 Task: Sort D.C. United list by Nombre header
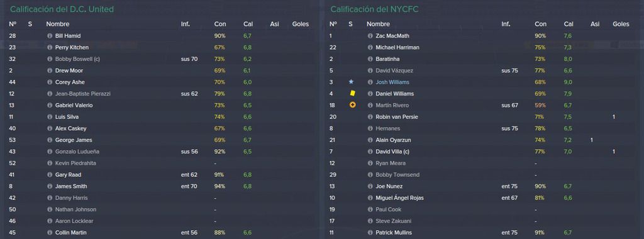(x=57, y=25)
